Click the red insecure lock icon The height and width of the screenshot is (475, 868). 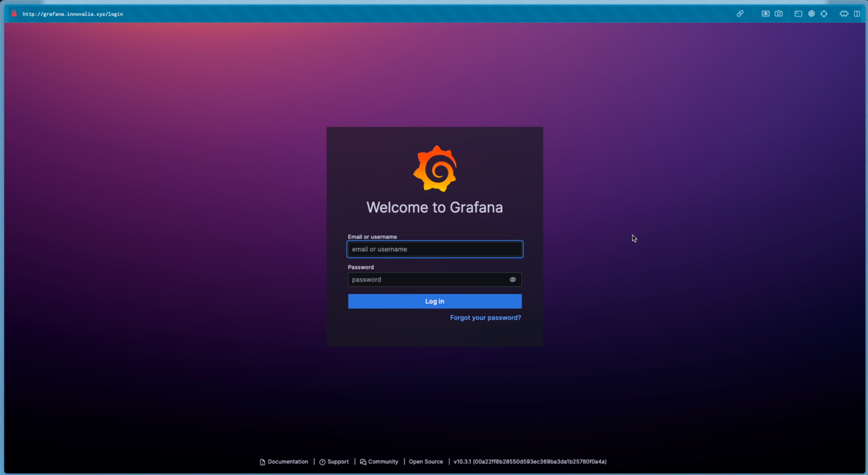(x=14, y=14)
